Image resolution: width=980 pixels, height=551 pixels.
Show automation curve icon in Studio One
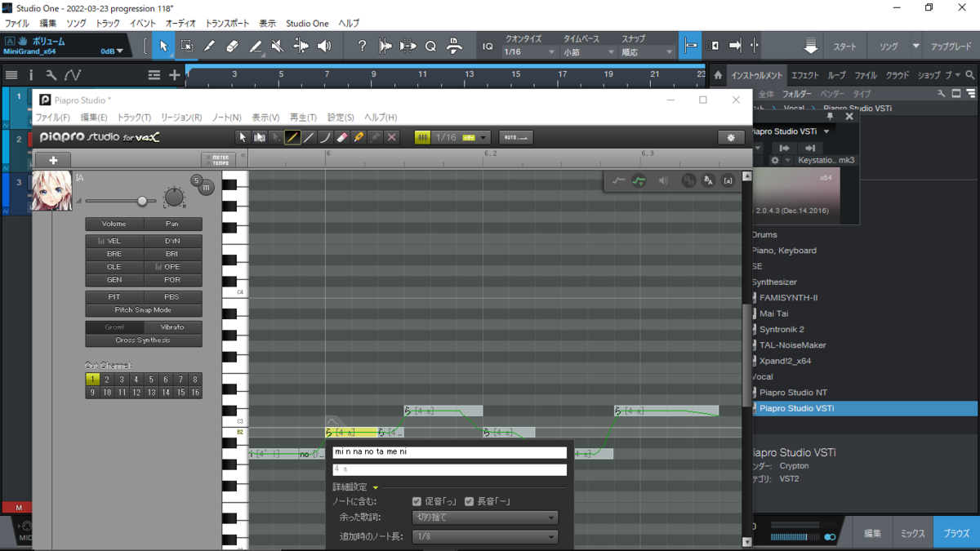[x=73, y=75]
